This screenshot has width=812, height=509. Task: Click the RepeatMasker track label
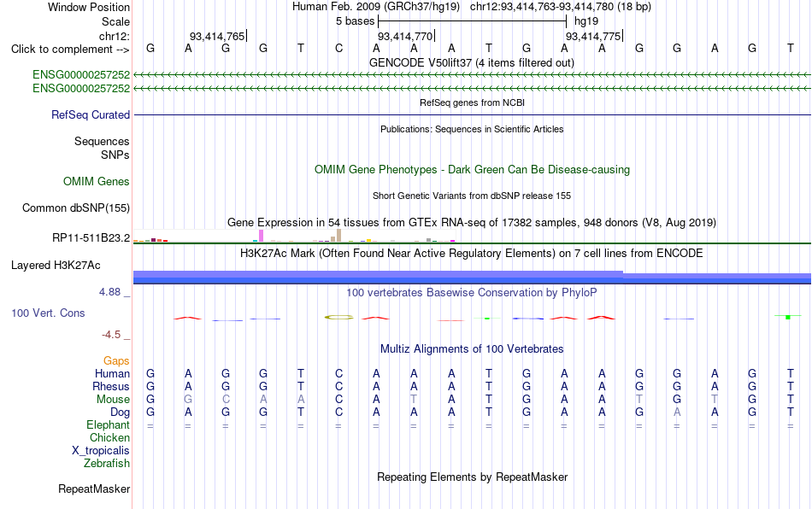click(x=94, y=489)
